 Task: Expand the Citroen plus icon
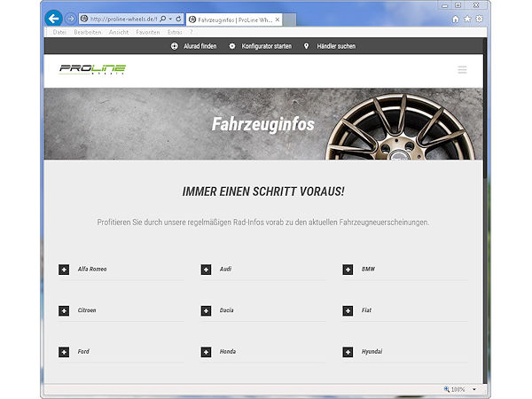coord(64,311)
